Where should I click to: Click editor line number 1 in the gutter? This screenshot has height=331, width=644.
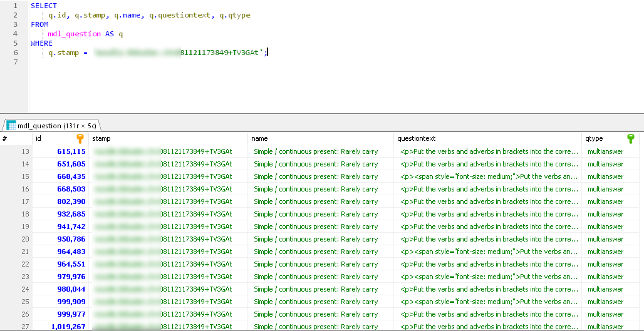(x=15, y=6)
